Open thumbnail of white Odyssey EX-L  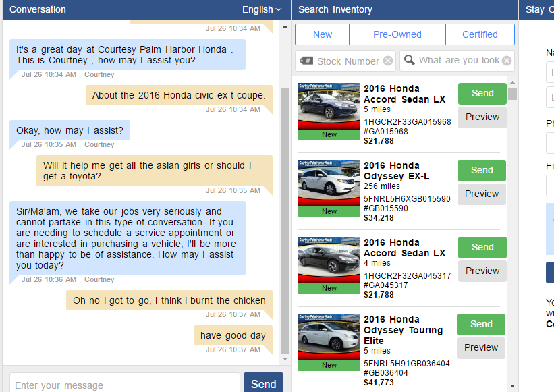click(x=329, y=189)
